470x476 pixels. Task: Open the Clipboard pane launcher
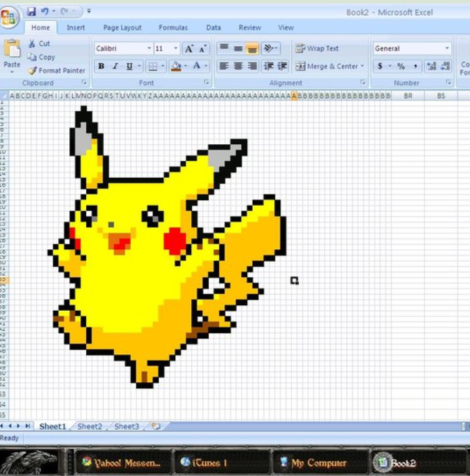click(x=84, y=83)
